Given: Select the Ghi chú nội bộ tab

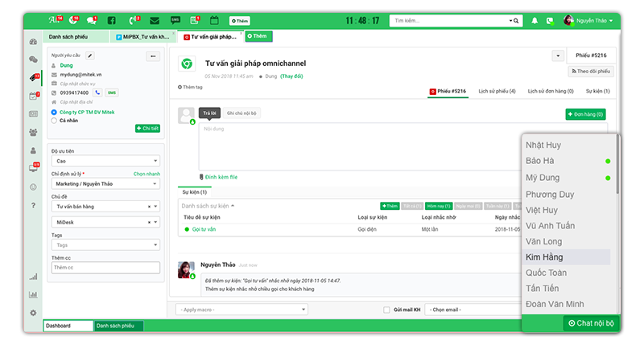Looking at the screenshot, I should pyautogui.click(x=242, y=113).
